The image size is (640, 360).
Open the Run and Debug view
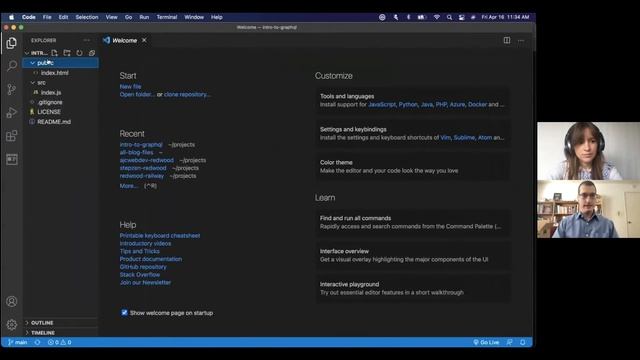11,113
